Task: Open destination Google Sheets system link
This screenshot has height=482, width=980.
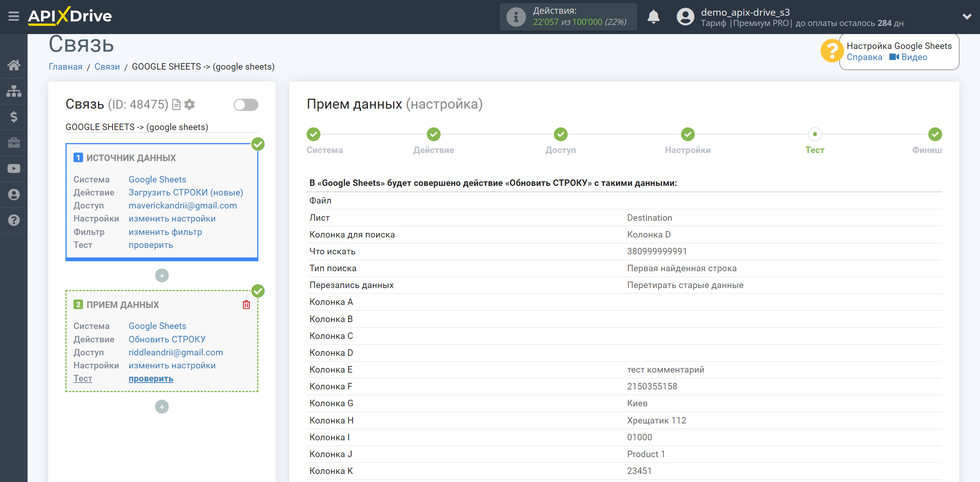Action: [157, 326]
